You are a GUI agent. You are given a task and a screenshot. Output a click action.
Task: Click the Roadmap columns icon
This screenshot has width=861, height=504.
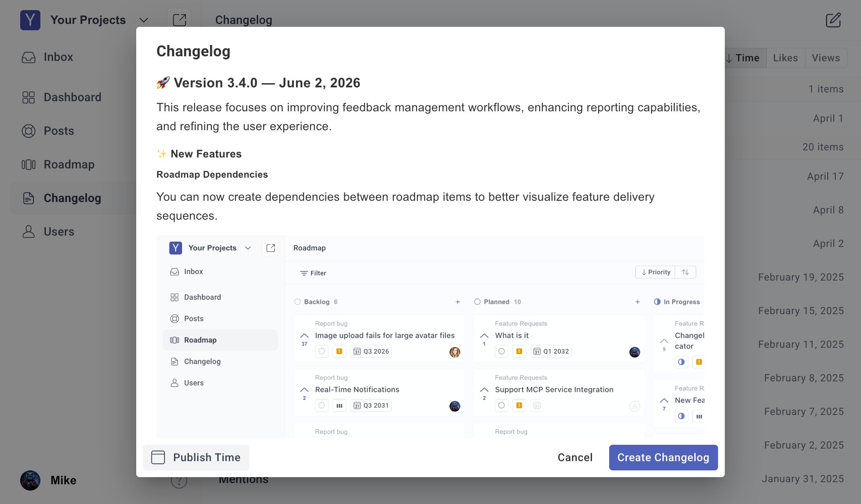[29, 165]
